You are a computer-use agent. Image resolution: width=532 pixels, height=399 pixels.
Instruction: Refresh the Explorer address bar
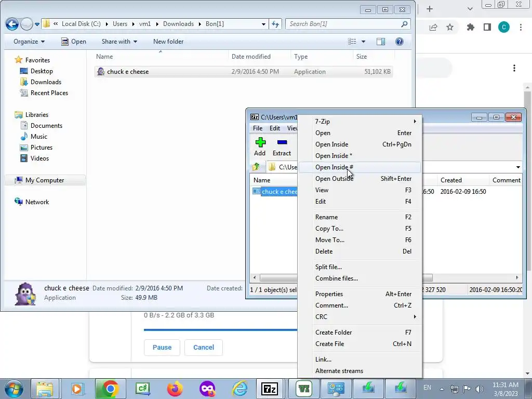275,24
